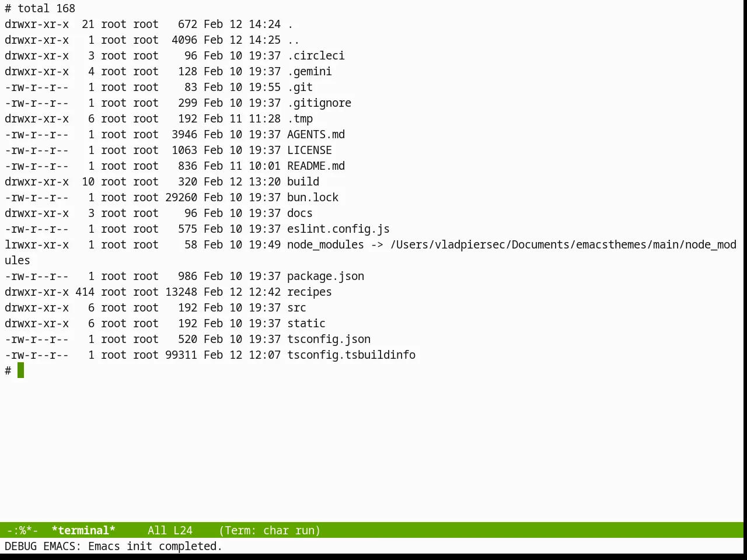The width and height of the screenshot is (747, 560).
Task: Select the LICENSE file entry
Action: pos(309,150)
